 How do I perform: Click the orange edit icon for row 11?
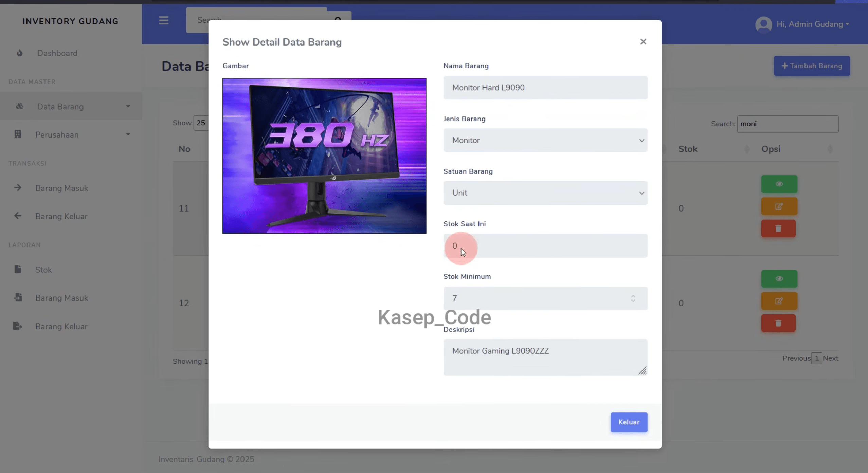(x=779, y=206)
